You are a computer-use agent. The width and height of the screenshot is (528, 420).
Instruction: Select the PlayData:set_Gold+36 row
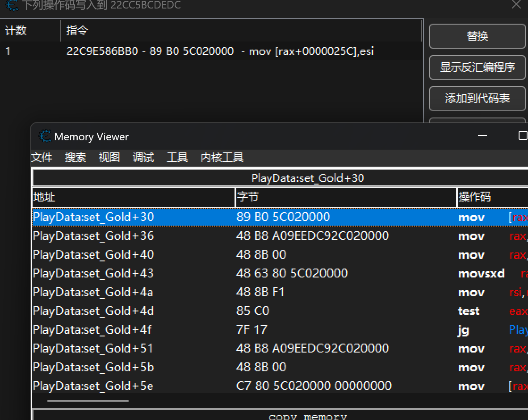tap(280, 236)
